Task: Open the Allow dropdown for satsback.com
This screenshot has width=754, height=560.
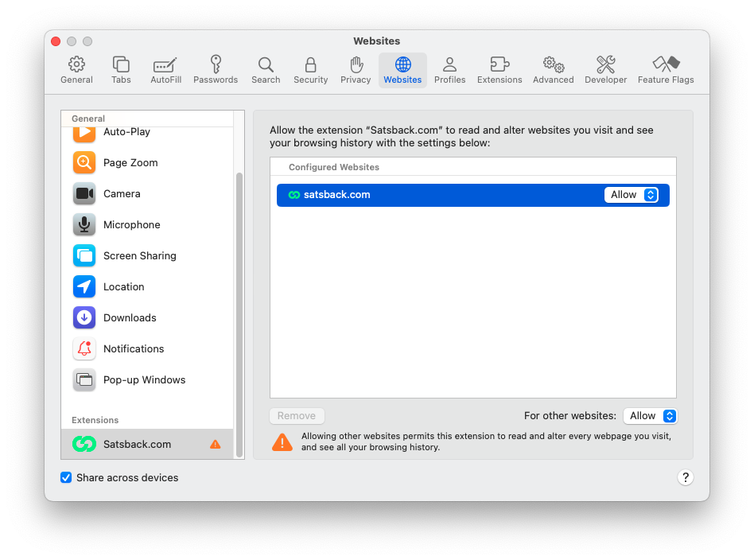Action: coord(631,195)
